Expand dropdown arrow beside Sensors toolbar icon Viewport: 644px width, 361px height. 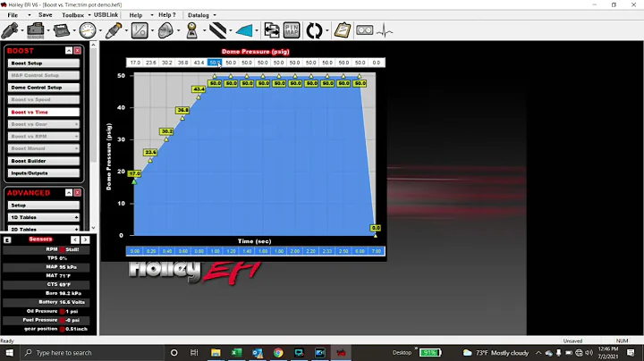(x=48, y=30)
